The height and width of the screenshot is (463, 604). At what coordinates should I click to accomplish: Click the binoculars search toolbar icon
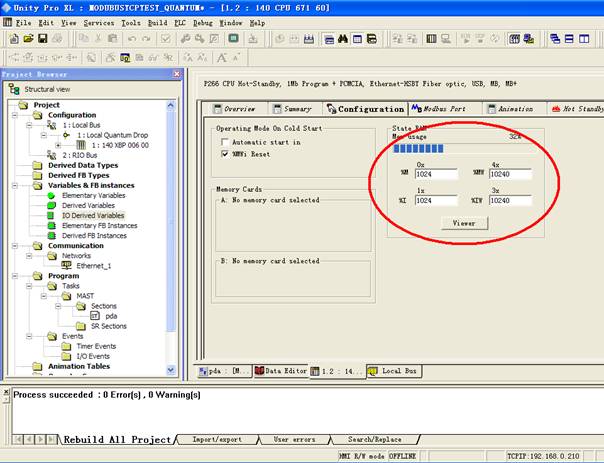pos(341,39)
